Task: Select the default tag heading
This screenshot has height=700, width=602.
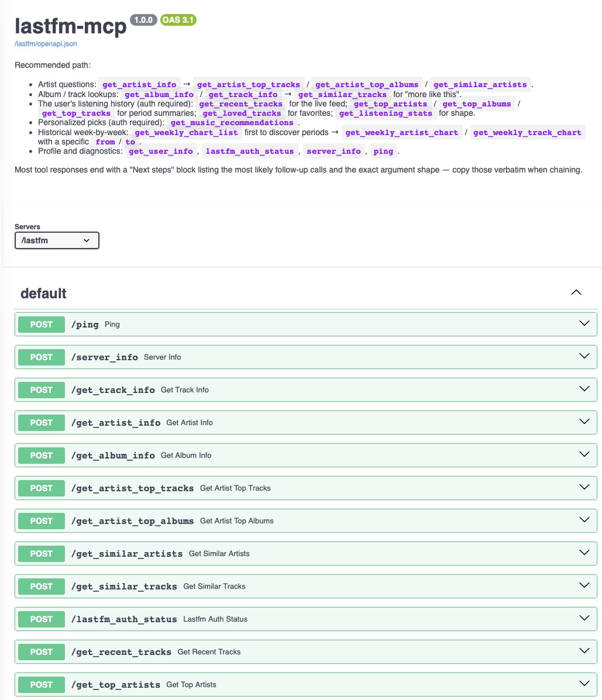Action: point(43,294)
